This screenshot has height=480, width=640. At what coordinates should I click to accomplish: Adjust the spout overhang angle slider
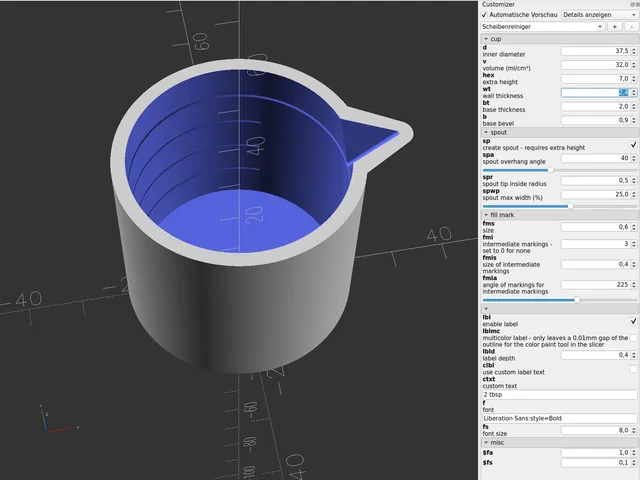[551, 170]
